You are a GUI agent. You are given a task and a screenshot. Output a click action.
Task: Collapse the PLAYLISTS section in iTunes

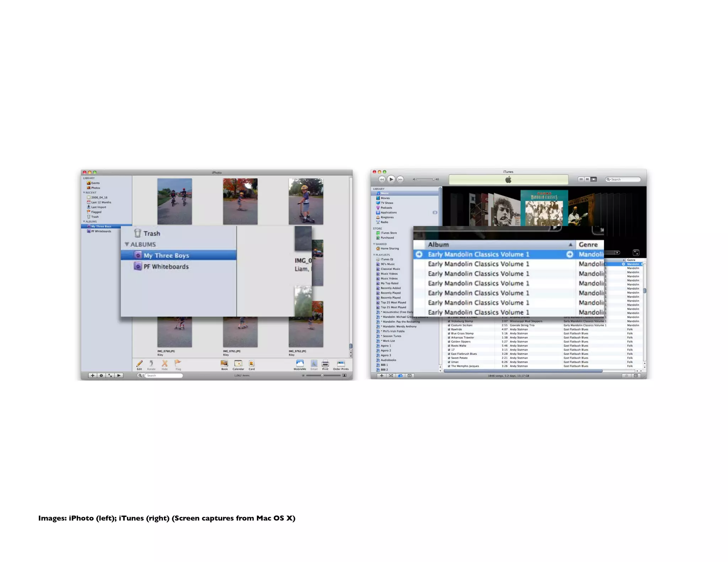click(x=374, y=255)
